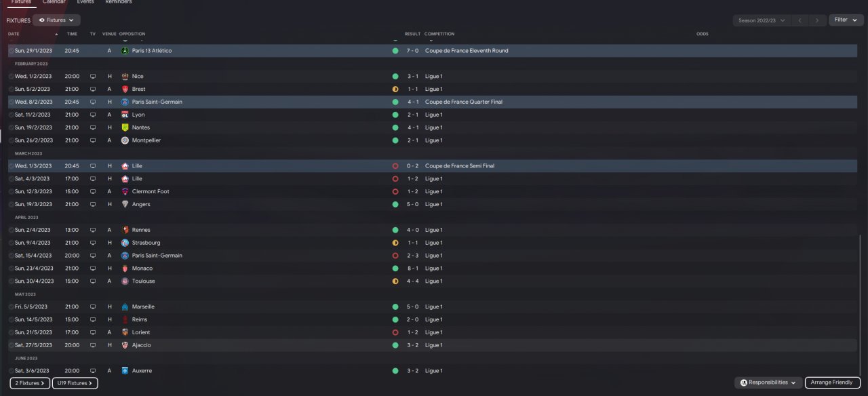Viewport: 868px width, 396px height.
Task: Tick the checkmark circle beside Wed 1/2/2023
Action: pyautogui.click(x=11, y=77)
